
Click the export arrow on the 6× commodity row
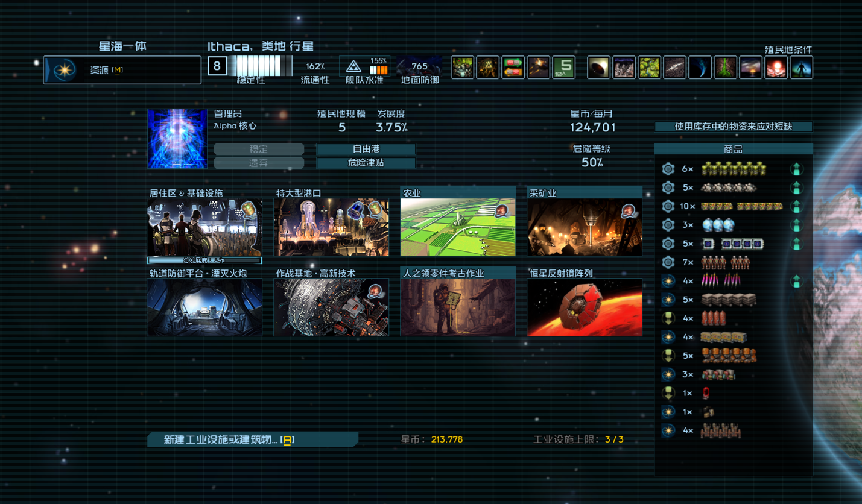click(x=797, y=169)
